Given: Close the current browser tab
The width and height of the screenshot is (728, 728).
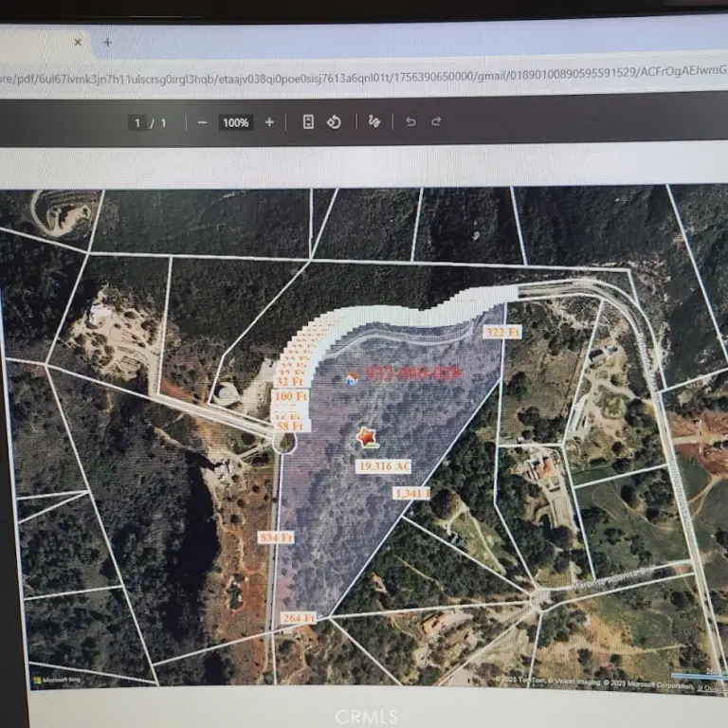Looking at the screenshot, I should [x=78, y=43].
